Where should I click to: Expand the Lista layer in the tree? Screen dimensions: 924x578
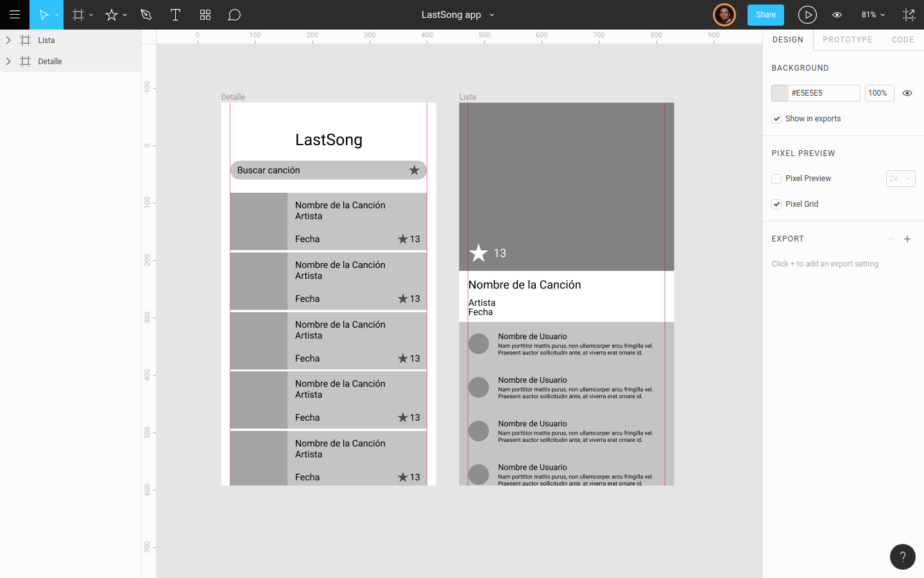(x=8, y=40)
